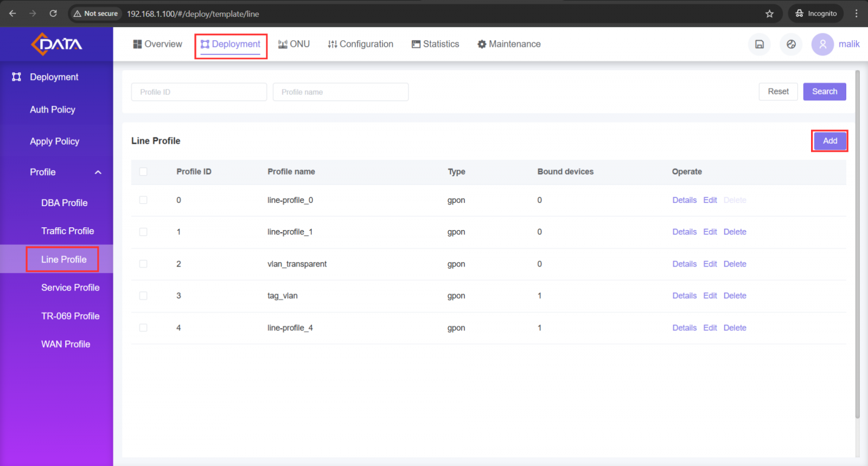Image resolution: width=868 pixels, height=466 pixels.
Task: Click the save configuration icon in header
Action: [759, 44]
